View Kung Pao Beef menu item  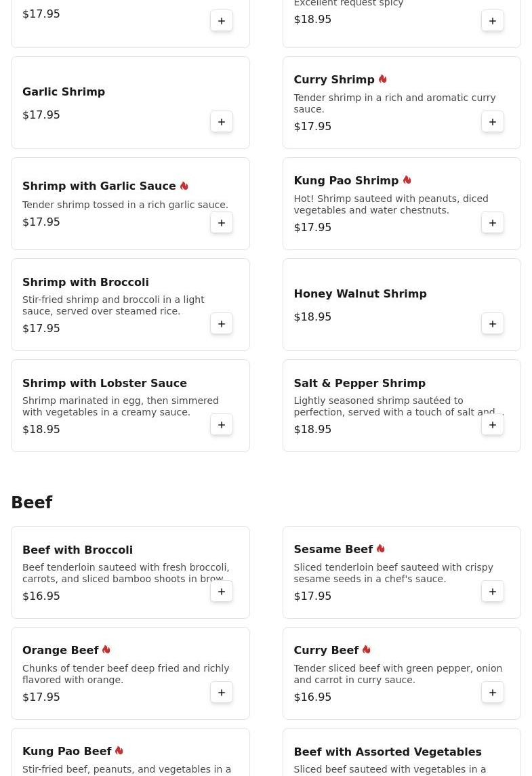[130, 752]
